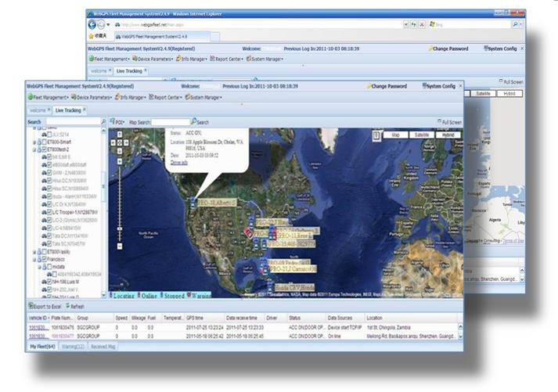Image resolution: width=558 pixels, height=392 pixels.
Task: Click the map recenter control between arrows
Action: pos(120,142)
